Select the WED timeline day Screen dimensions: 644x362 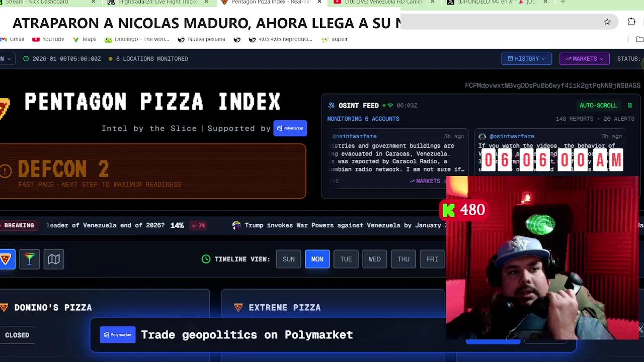point(374,259)
